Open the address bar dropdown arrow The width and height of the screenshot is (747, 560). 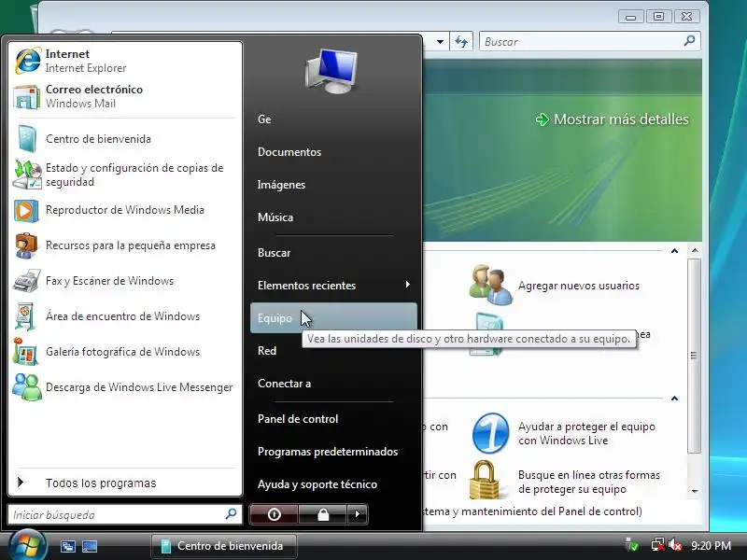pyautogui.click(x=440, y=42)
